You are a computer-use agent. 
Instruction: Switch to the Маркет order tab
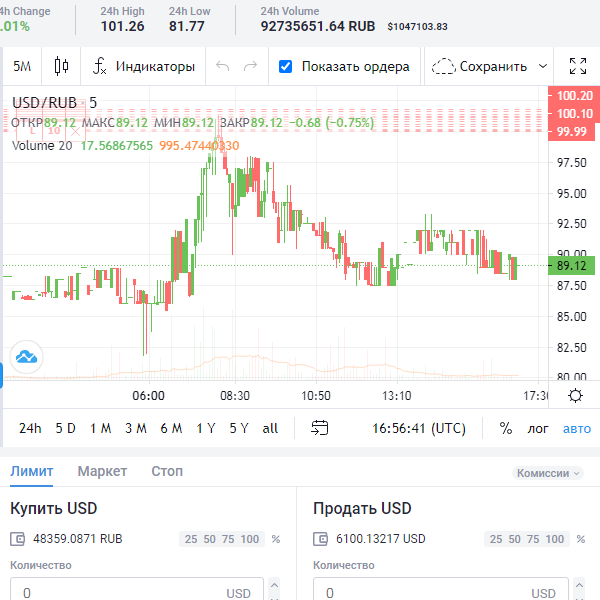pos(102,471)
